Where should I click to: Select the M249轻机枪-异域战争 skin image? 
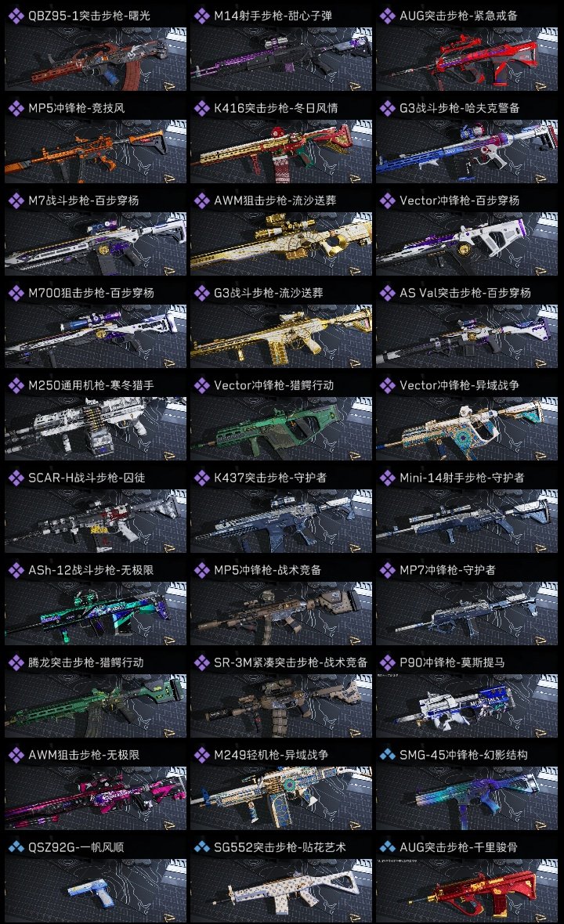[x=281, y=797]
